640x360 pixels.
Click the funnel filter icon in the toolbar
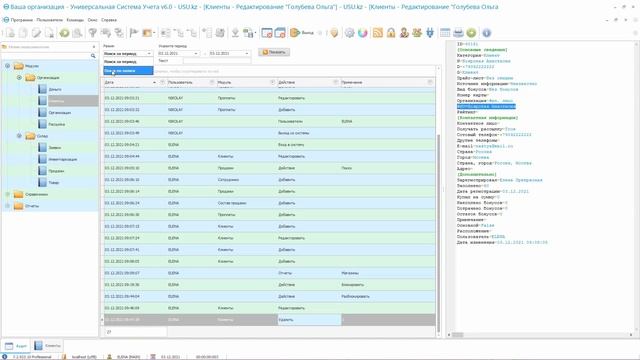tap(93, 33)
